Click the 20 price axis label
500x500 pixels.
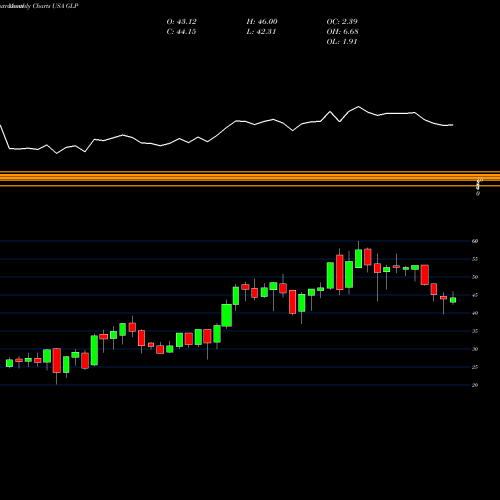pyautogui.click(x=475, y=385)
